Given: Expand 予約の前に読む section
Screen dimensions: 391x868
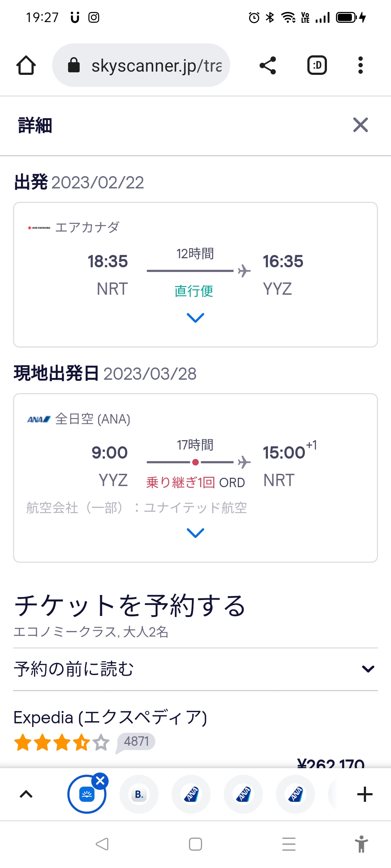Looking at the screenshot, I should coord(368,669).
